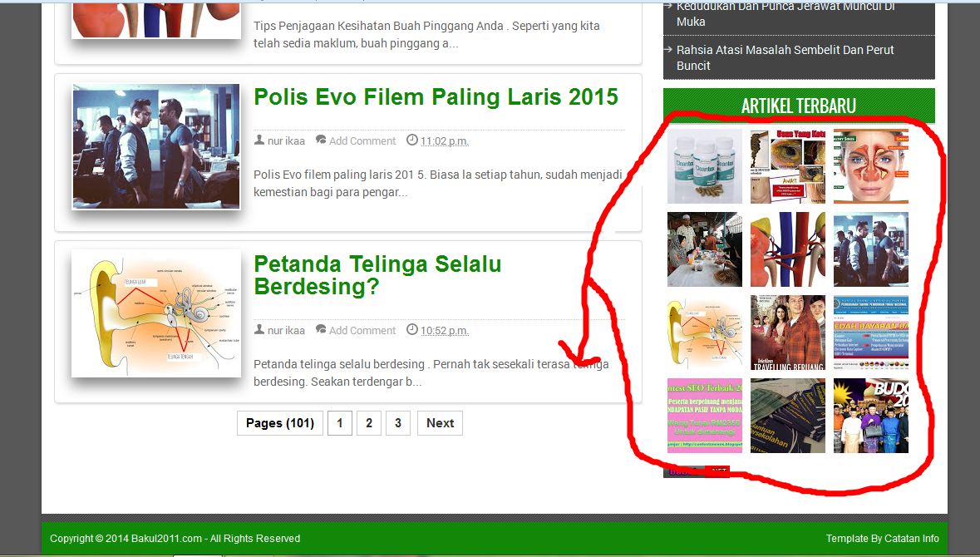Click the person icon beside nur ikaa on Polis Evo post
Image resolution: width=980 pixels, height=557 pixels.
pyautogui.click(x=259, y=140)
